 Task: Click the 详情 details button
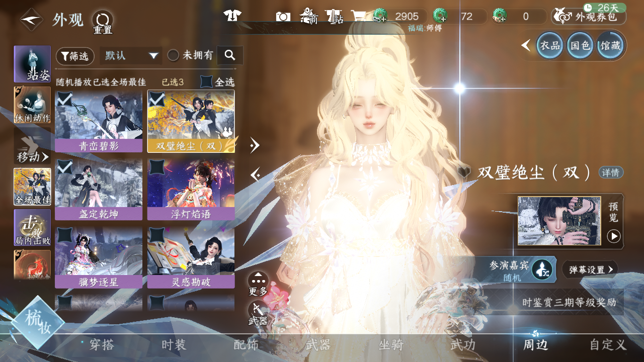[x=611, y=172]
